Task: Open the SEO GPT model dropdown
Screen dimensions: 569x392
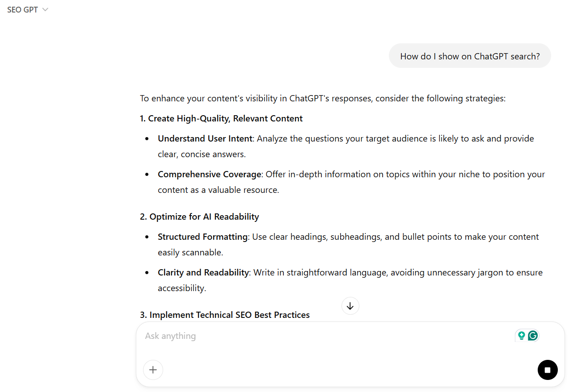Action: click(27, 9)
